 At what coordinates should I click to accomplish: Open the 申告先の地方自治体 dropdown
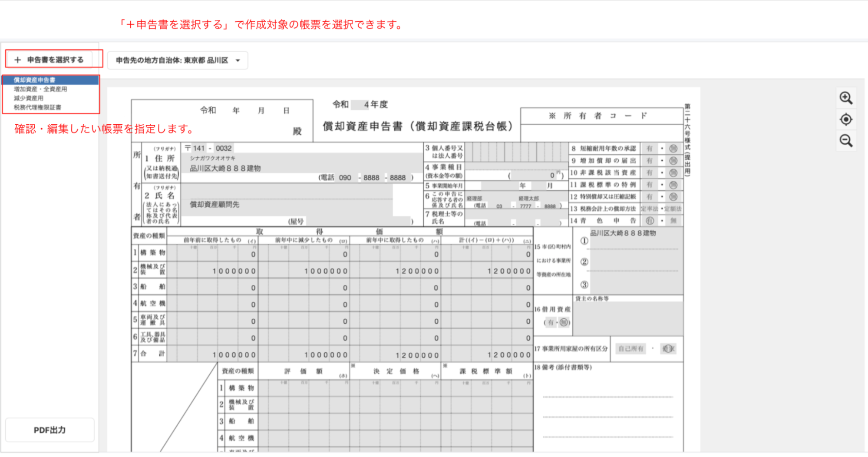178,60
